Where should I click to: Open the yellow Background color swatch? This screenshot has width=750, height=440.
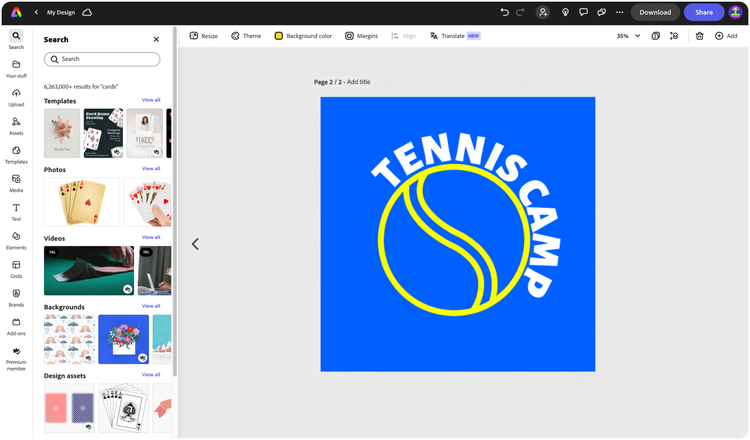[x=278, y=36]
